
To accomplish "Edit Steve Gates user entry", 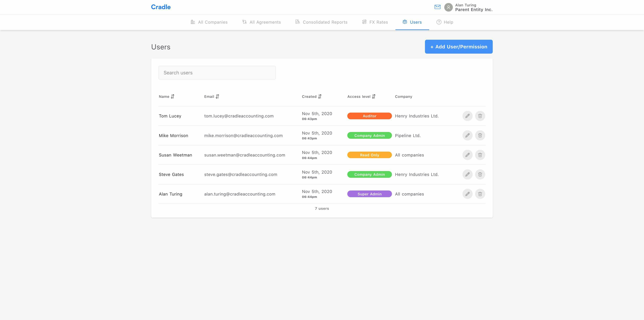I will (x=467, y=174).
